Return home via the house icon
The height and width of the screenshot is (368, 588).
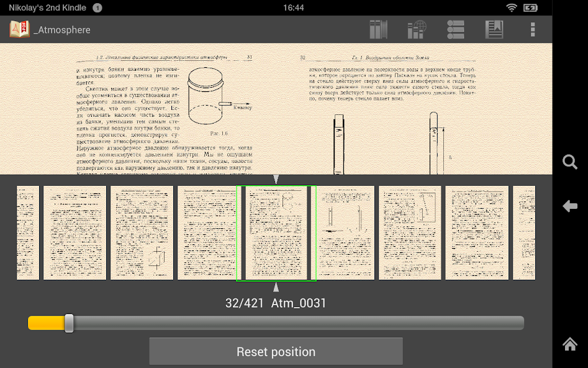[570, 344]
